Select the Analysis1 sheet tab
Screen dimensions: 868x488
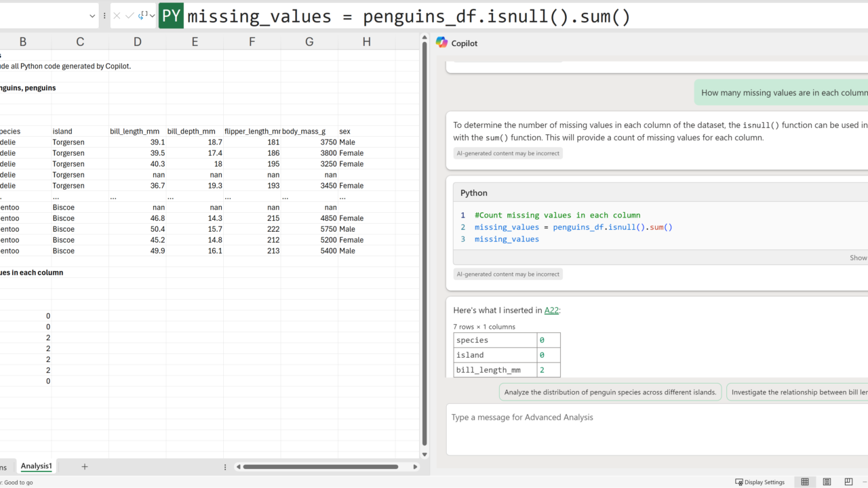(36, 466)
